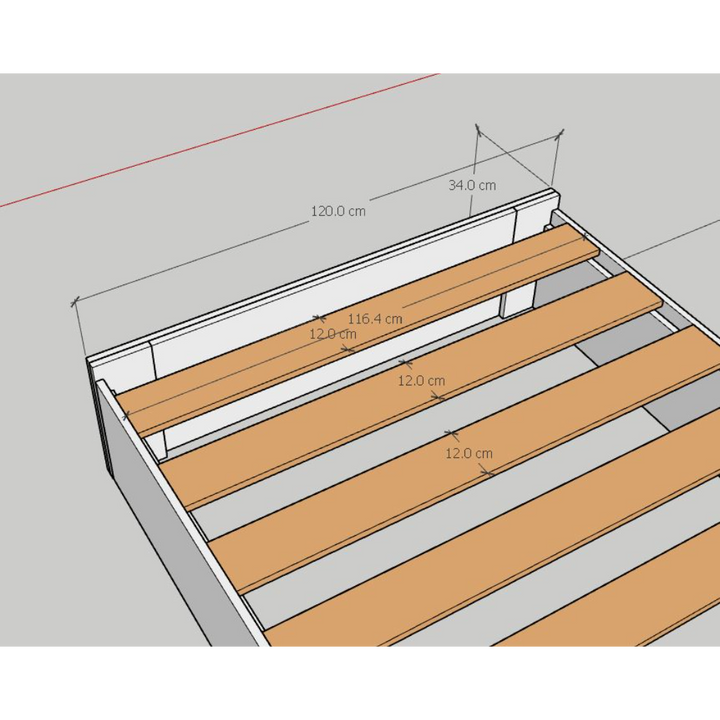Image resolution: width=720 pixels, height=720 pixels.
Task: Select the topmost orange wooden slat
Action: coord(358,331)
